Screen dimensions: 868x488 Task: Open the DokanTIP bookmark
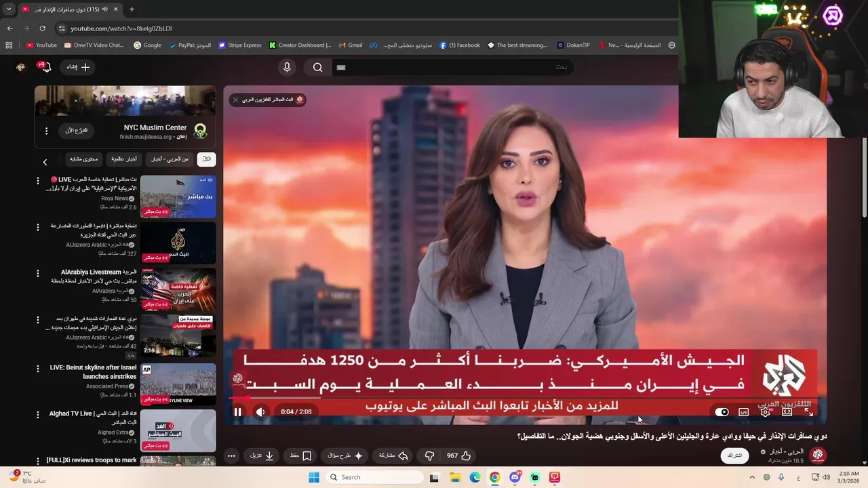[x=573, y=45]
